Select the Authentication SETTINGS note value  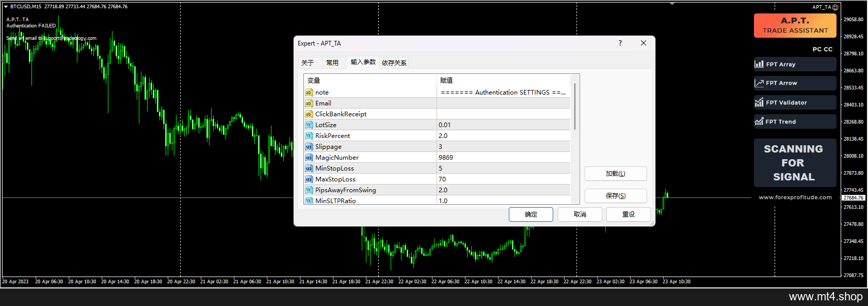(504, 93)
